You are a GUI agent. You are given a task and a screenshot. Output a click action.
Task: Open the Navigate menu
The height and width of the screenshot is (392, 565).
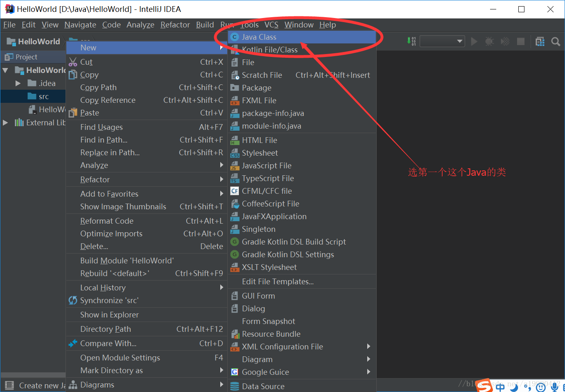point(80,25)
